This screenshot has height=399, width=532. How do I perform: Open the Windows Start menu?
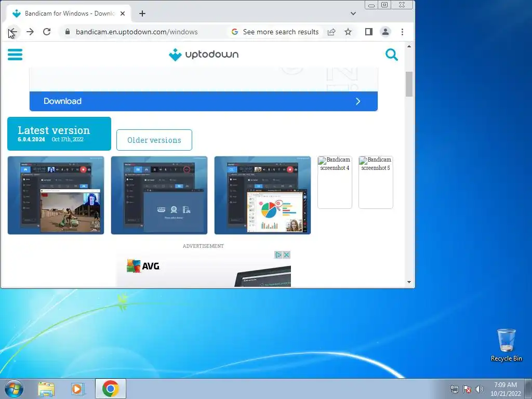click(14, 389)
